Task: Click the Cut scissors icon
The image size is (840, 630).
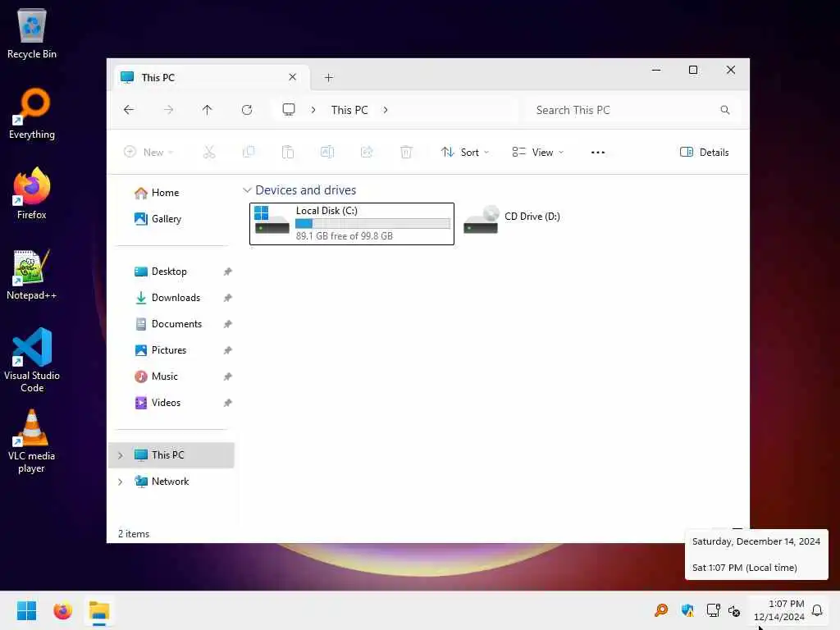Action: [x=209, y=152]
